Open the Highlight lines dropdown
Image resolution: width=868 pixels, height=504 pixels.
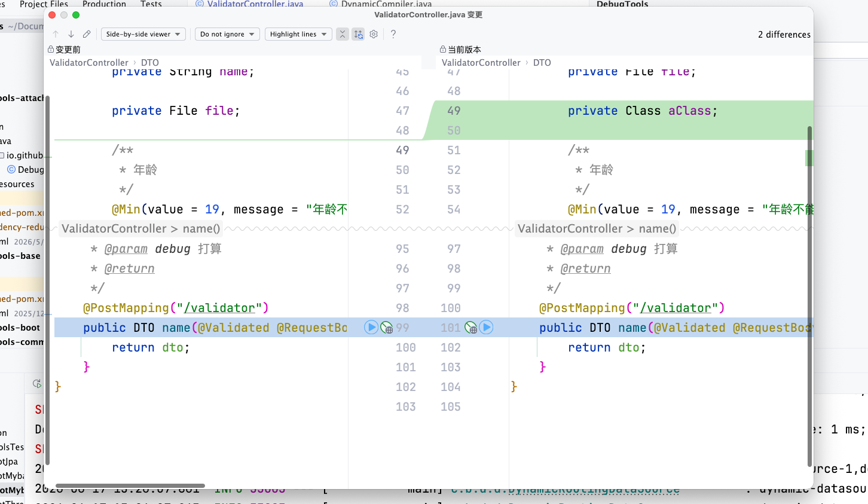298,34
